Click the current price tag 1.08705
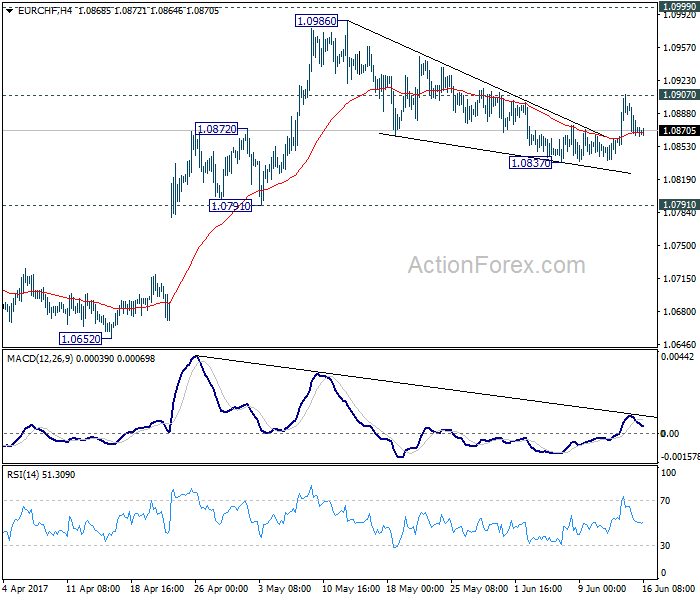The width and height of the screenshot is (700, 600). pyautogui.click(x=679, y=130)
